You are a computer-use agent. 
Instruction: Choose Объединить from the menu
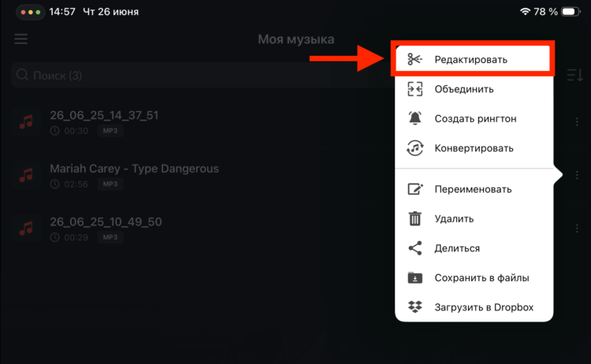point(474,89)
